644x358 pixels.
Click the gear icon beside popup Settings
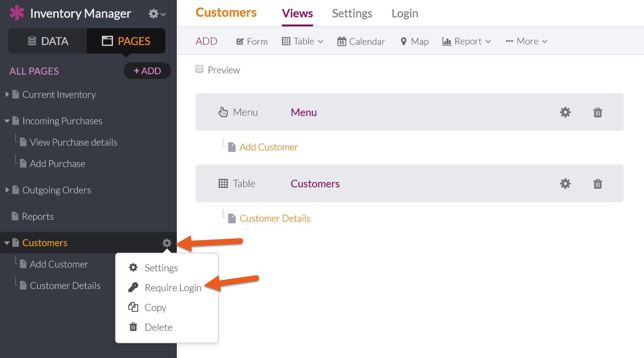133,267
